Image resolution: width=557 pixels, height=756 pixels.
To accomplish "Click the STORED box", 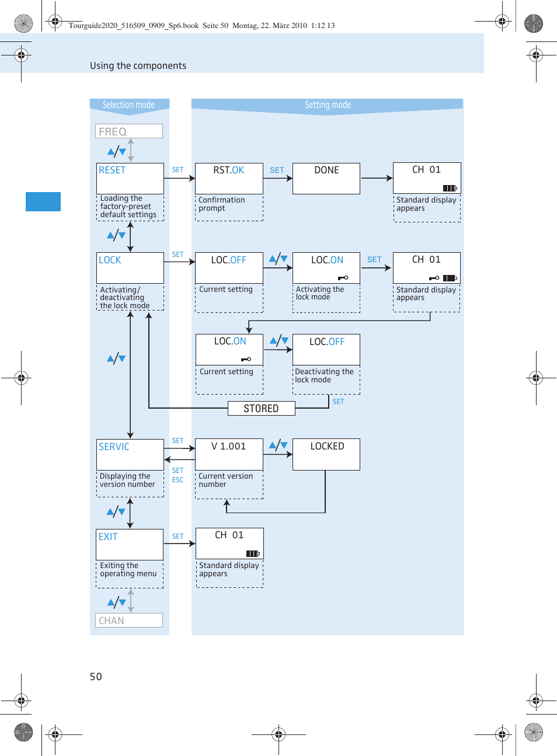I will click(x=261, y=408).
